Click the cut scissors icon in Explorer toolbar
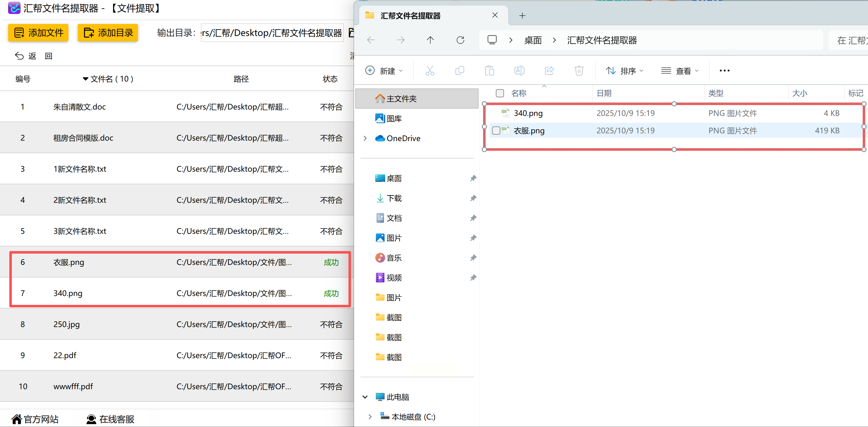868x427 pixels. pos(430,71)
